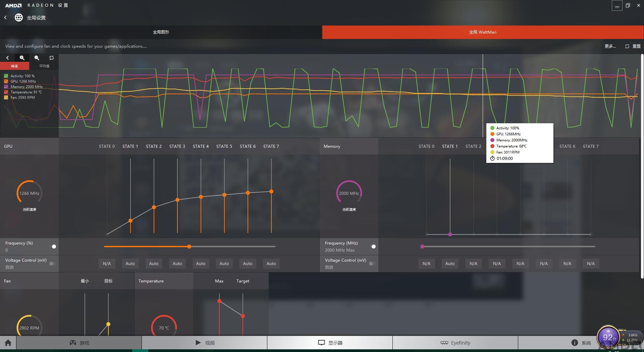This screenshot has height=352, width=644.
Task: Go back using the arrow beside 全局设置
Action: coord(5,17)
